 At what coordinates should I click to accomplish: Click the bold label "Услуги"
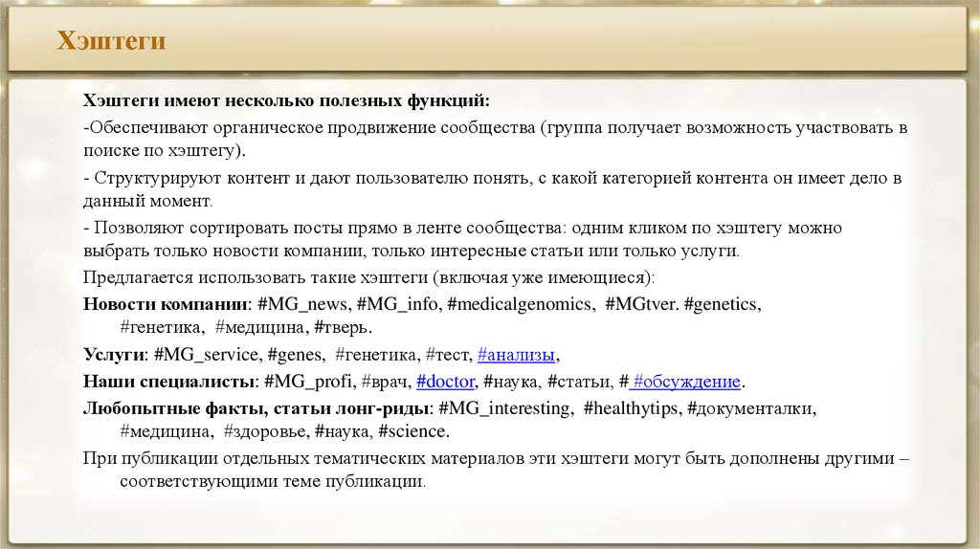click(114, 355)
